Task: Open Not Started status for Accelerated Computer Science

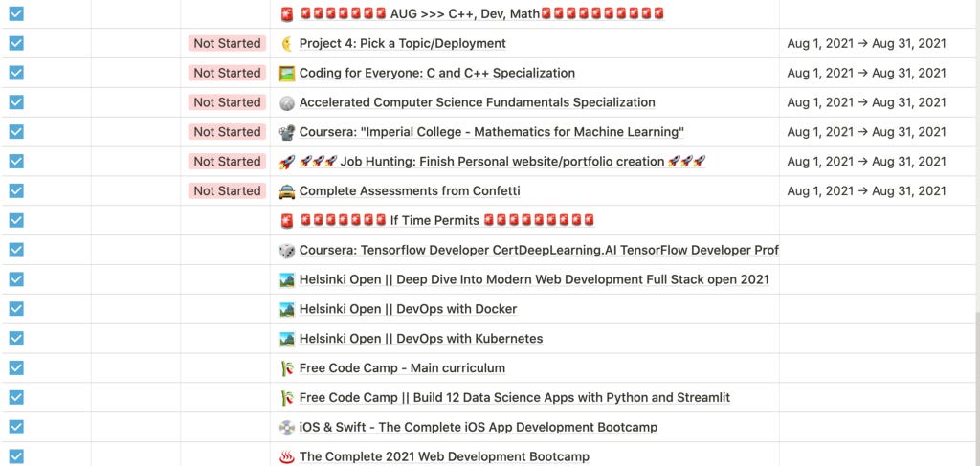Action: pyautogui.click(x=227, y=102)
